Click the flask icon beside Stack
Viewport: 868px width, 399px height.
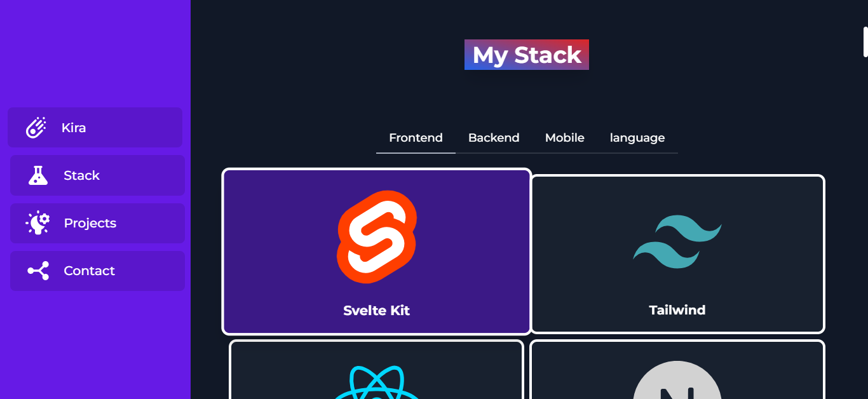tap(38, 175)
